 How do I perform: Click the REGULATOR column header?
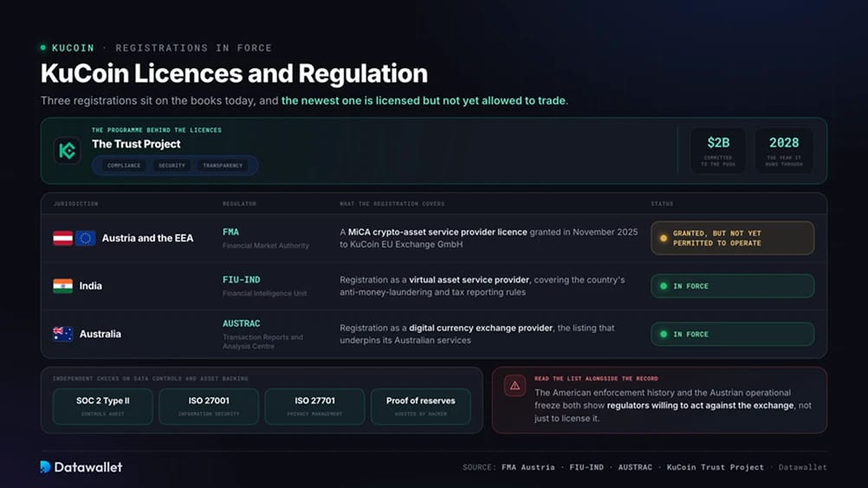(239, 204)
